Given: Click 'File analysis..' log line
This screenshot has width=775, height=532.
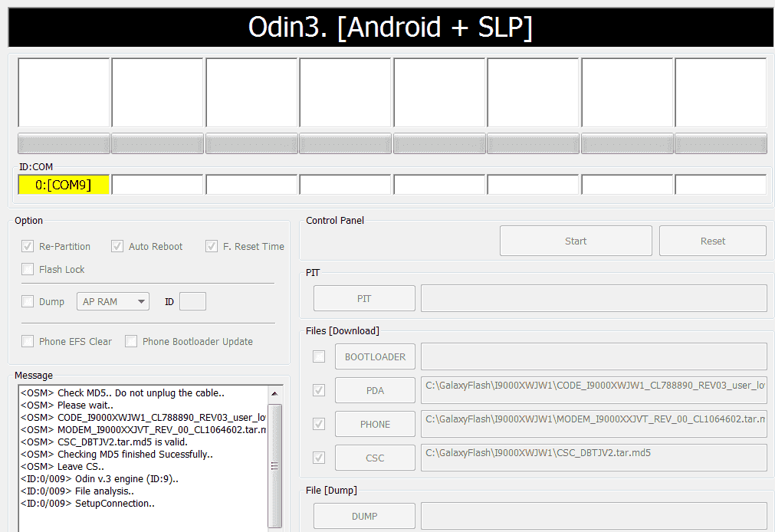Looking at the screenshot, I should click(77, 491).
